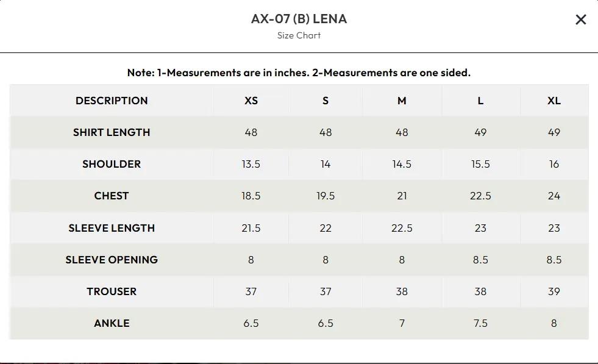Viewport: 598px width, 364px height.
Task: Click the L ankle value 7.5
Action: point(480,323)
